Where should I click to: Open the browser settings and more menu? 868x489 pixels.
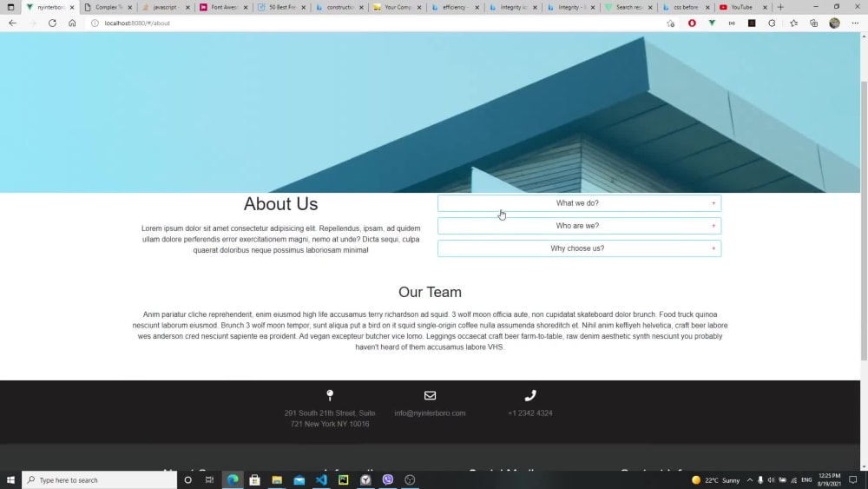tap(855, 23)
